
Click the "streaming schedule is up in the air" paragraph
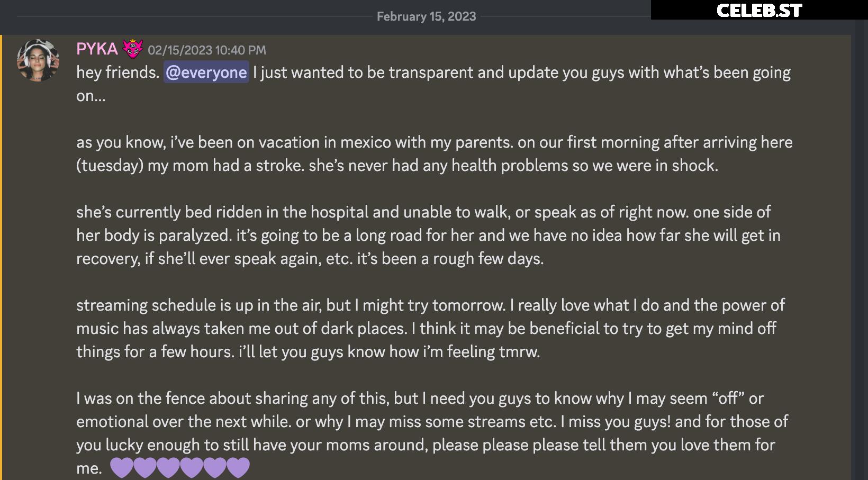(429, 328)
